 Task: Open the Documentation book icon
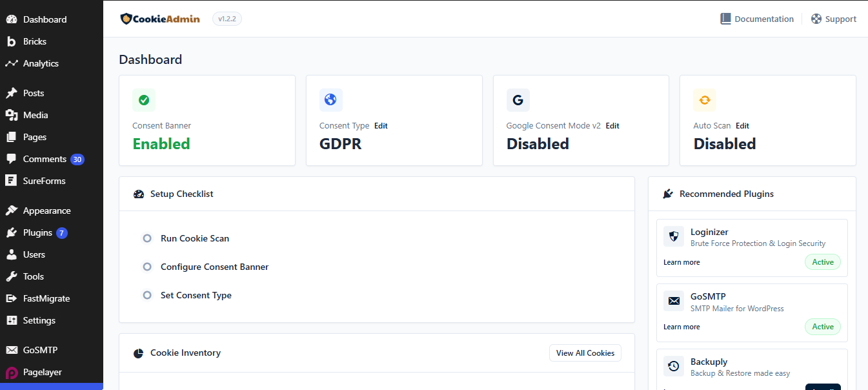tap(726, 19)
